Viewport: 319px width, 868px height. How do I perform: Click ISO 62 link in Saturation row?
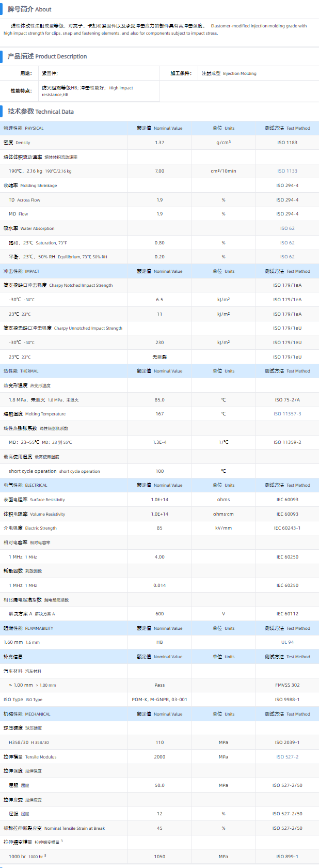tap(287, 243)
